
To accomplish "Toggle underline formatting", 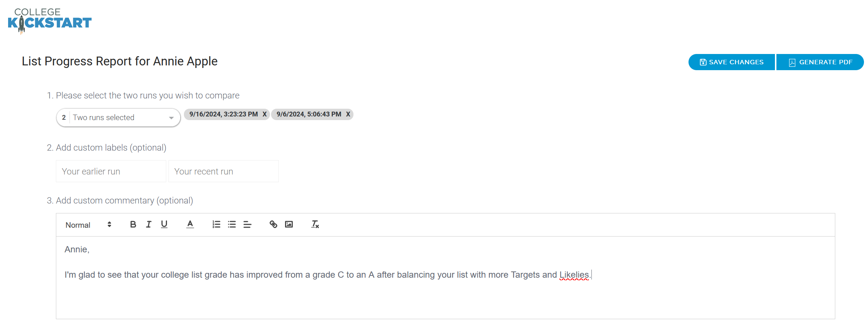I will pyautogui.click(x=164, y=224).
